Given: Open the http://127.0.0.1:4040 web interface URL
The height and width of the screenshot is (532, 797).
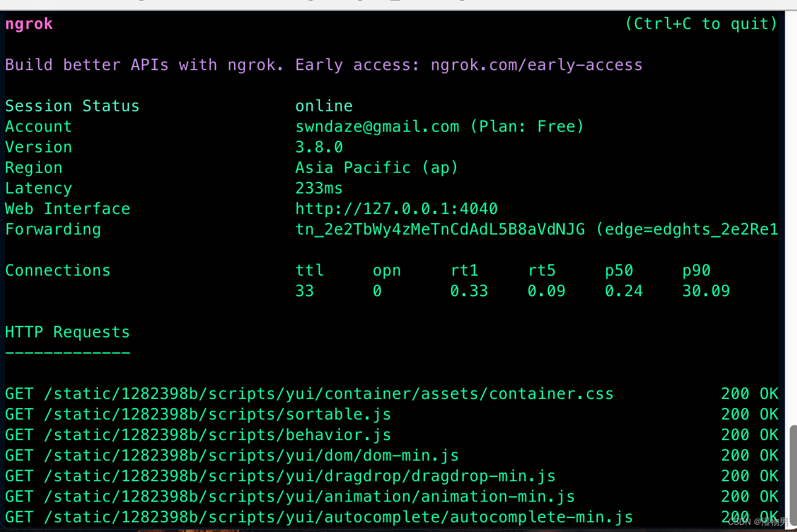Looking at the screenshot, I should click(397, 209).
